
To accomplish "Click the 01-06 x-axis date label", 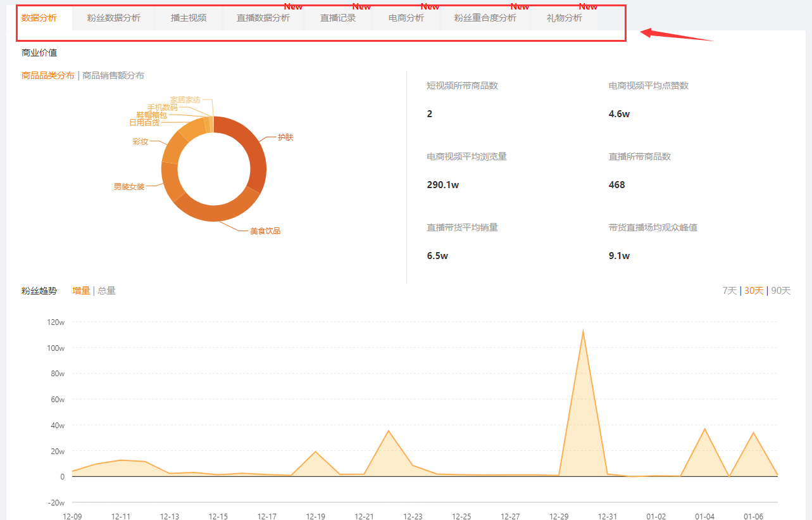I will pyautogui.click(x=753, y=517).
